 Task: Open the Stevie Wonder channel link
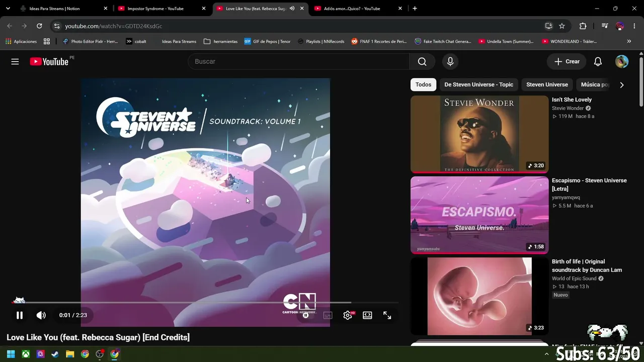pos(568,108)
